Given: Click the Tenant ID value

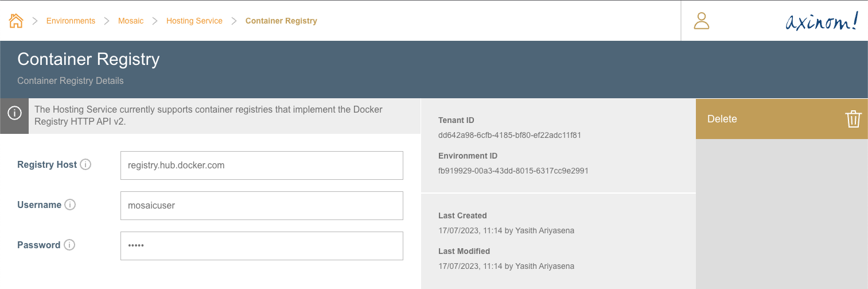Looking at the screenshot, I should click(x=509, y=136).
